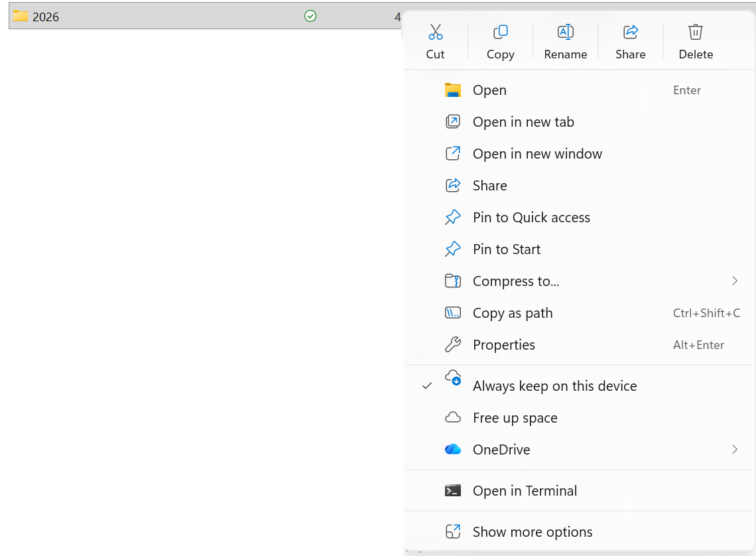Share the folder using the Share icon
The height and width of the screenshot is (556, 756).
(630, 40)
